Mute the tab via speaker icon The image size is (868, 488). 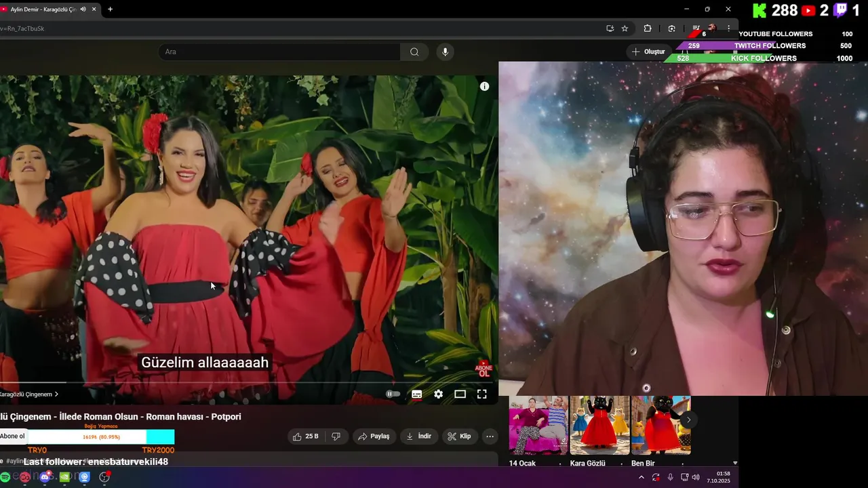click(x=83, y=9)
